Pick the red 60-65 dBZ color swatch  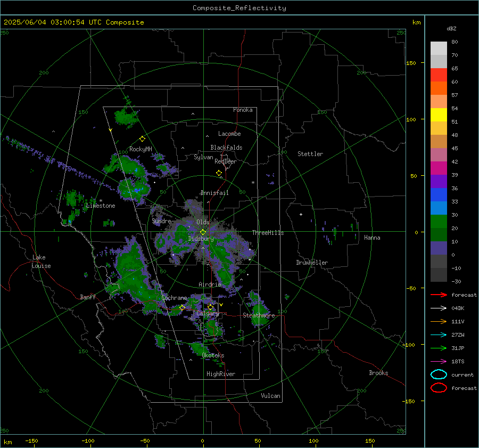click(x=439, y=75)
